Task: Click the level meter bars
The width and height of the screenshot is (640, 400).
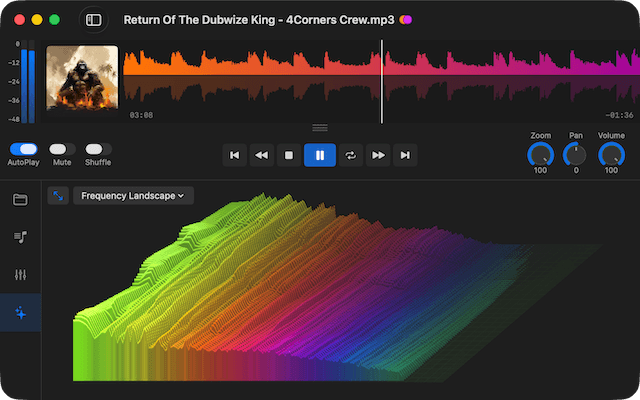Action: click(x=28, y=82)
